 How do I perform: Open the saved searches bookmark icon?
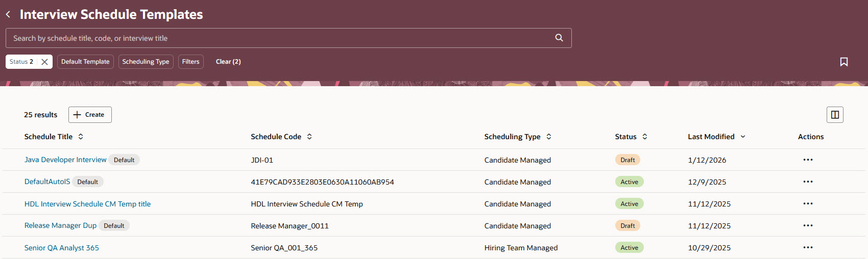(x=844, y=62)
